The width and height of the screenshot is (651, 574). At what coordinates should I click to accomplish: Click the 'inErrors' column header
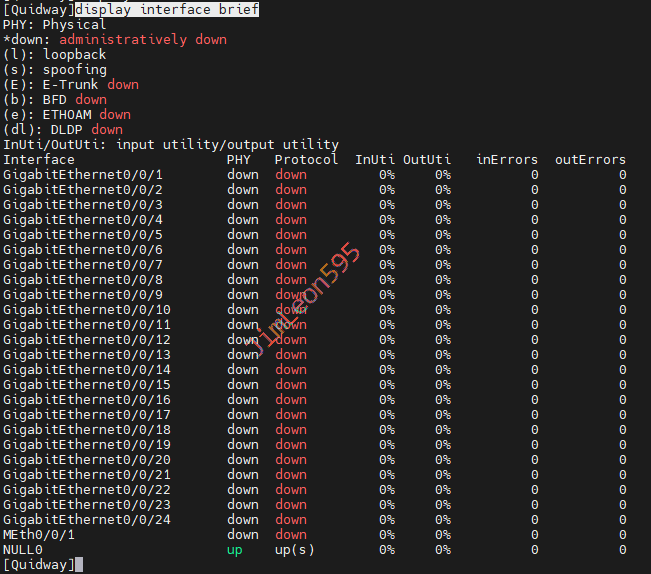pyautogui.click(x=507, y=160)
